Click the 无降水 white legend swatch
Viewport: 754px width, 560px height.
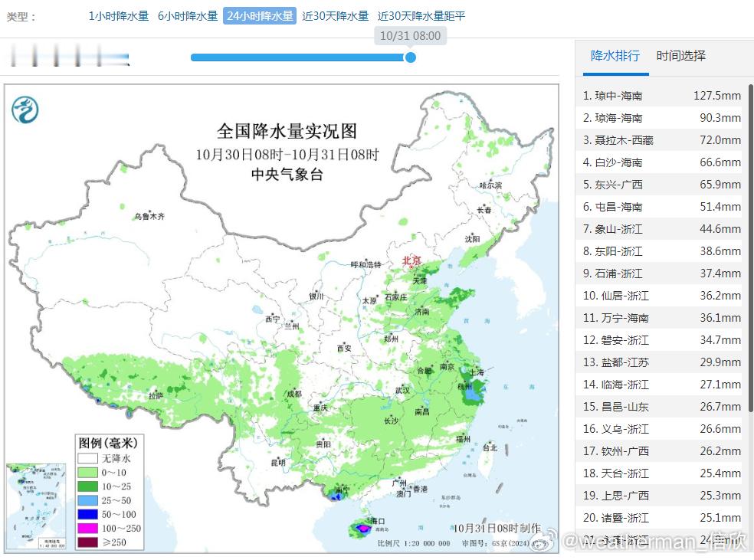(88, 457)
